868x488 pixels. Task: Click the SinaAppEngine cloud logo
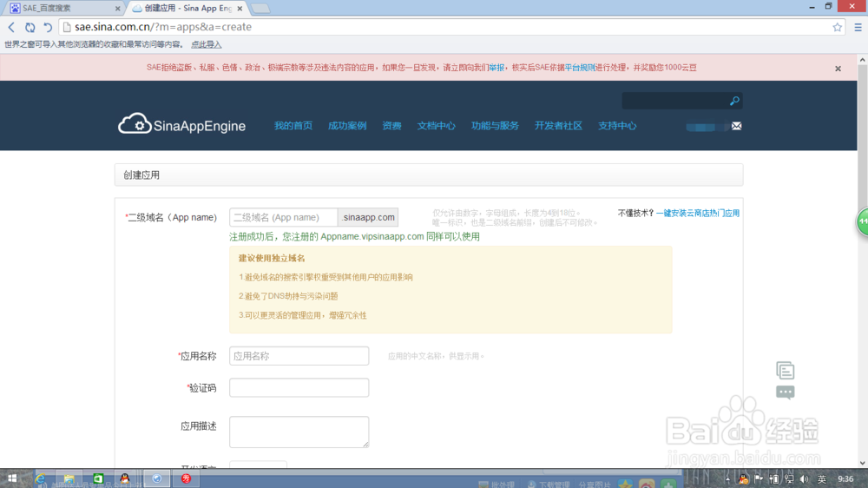[181, 124]
